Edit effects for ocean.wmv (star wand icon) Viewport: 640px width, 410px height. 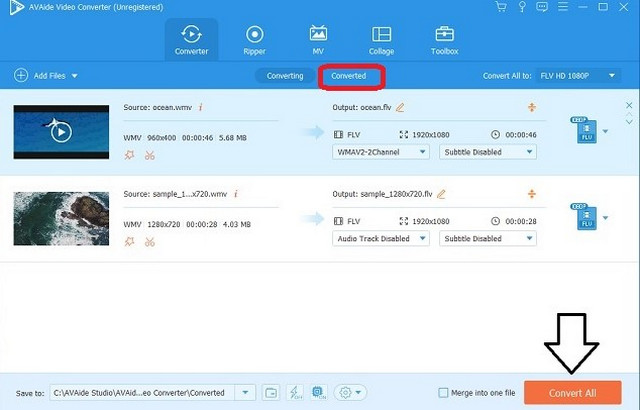(x=129, y=155)
